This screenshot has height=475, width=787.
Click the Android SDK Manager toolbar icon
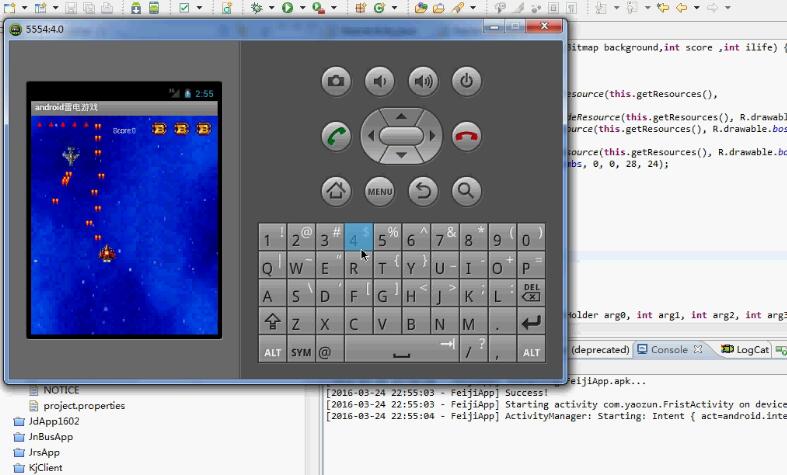[x=136, y=8]
